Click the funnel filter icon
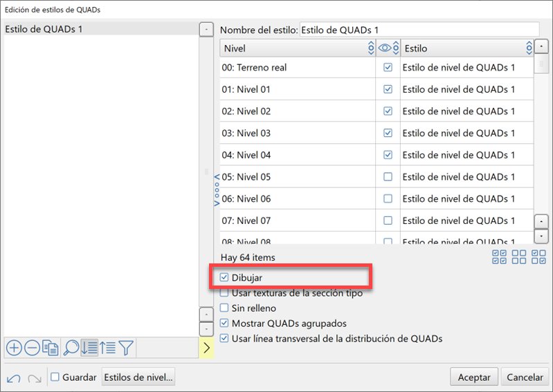Screen dimensions: 553x392 (125, 348)
